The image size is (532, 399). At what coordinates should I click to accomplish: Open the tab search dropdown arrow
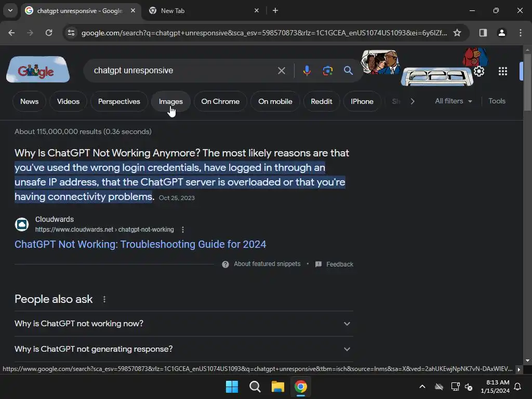click(10, 10)
